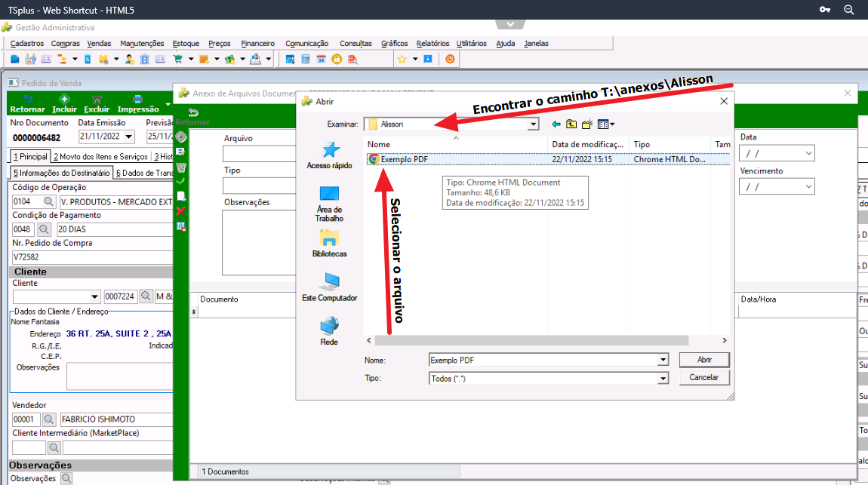Click Acesso rápido star icon

[x=331, y=150]
